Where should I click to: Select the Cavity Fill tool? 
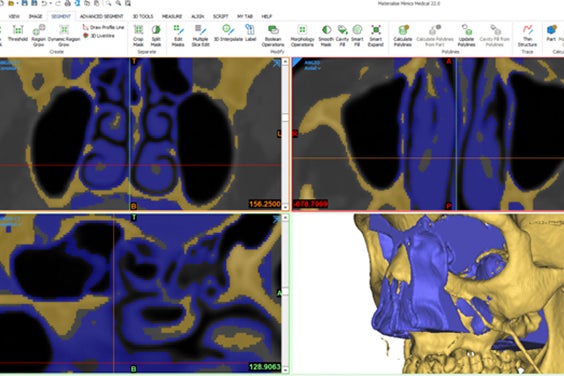342,36
